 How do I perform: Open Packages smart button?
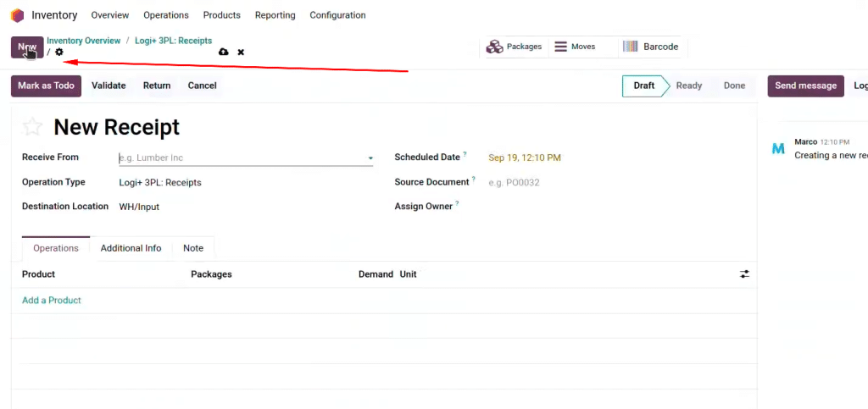(515, 47)
